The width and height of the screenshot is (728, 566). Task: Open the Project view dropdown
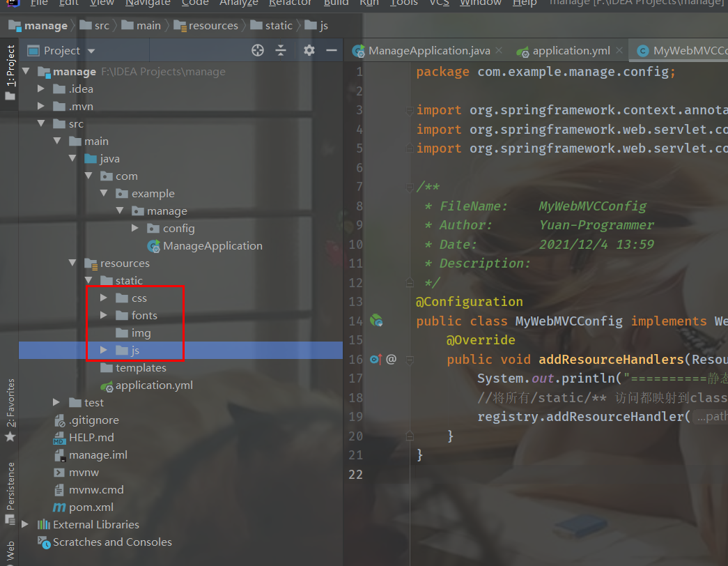(x=91, y=51)
